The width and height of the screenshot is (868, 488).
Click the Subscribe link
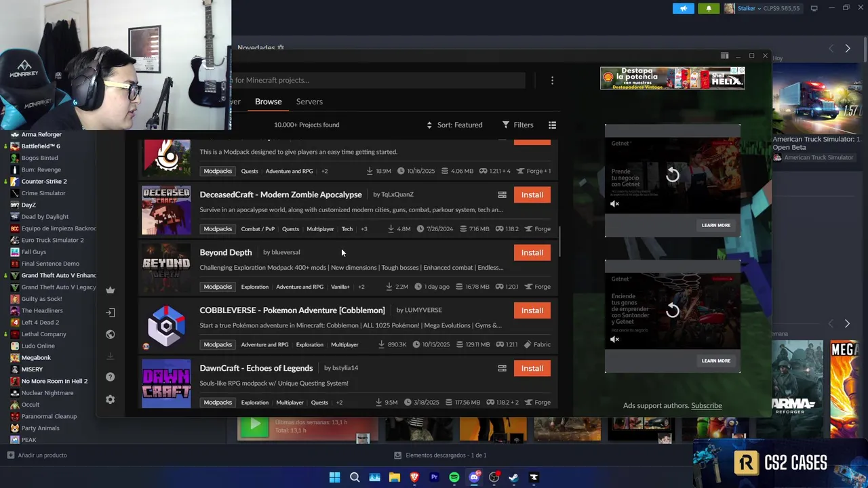(707, 406)
